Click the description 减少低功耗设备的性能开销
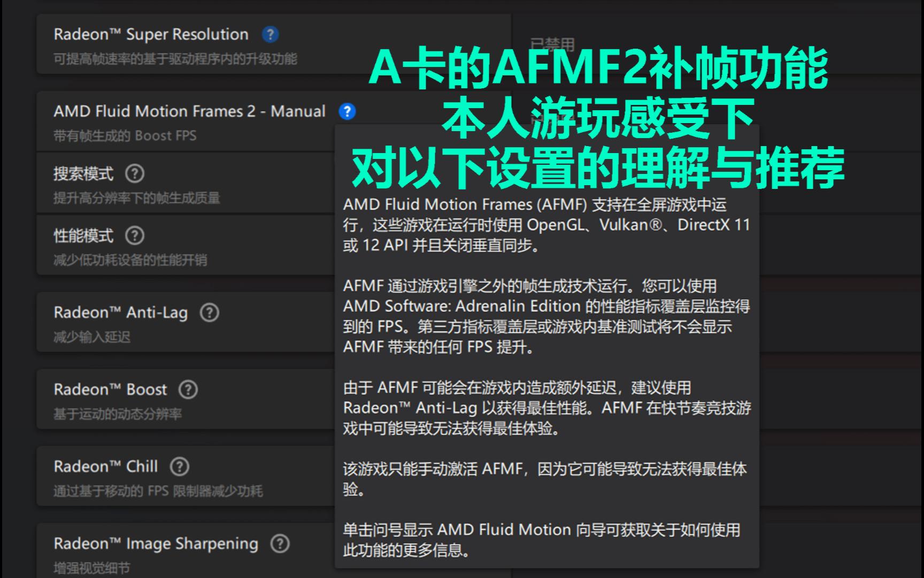 (x=130, y=260)
